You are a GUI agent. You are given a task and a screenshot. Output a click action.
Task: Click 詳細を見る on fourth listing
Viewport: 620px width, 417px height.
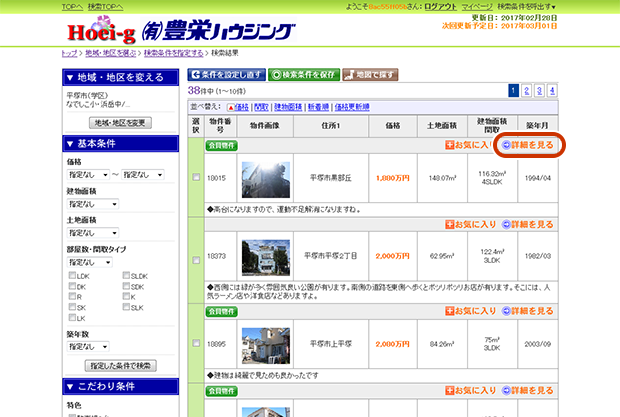point(528,391)
